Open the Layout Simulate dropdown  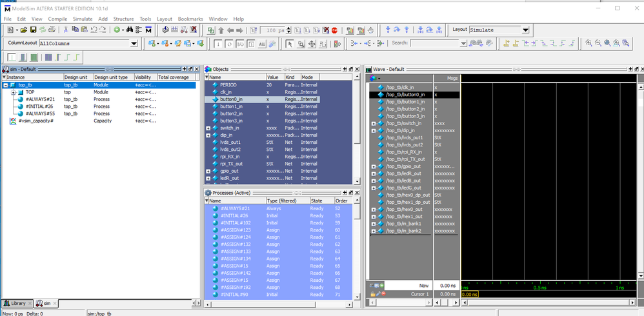tap(525, 30)
